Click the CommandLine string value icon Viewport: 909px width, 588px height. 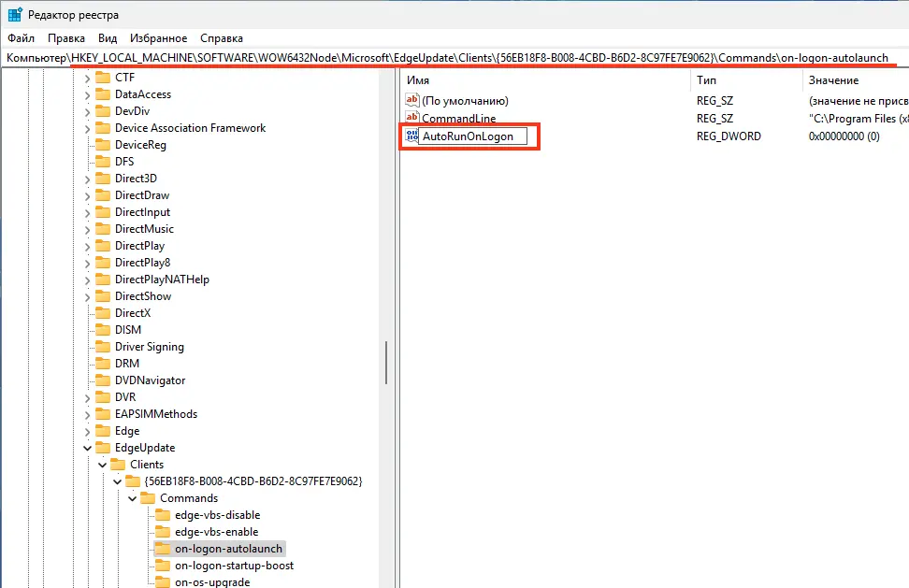pyautogui.click(x=411, y=118)
